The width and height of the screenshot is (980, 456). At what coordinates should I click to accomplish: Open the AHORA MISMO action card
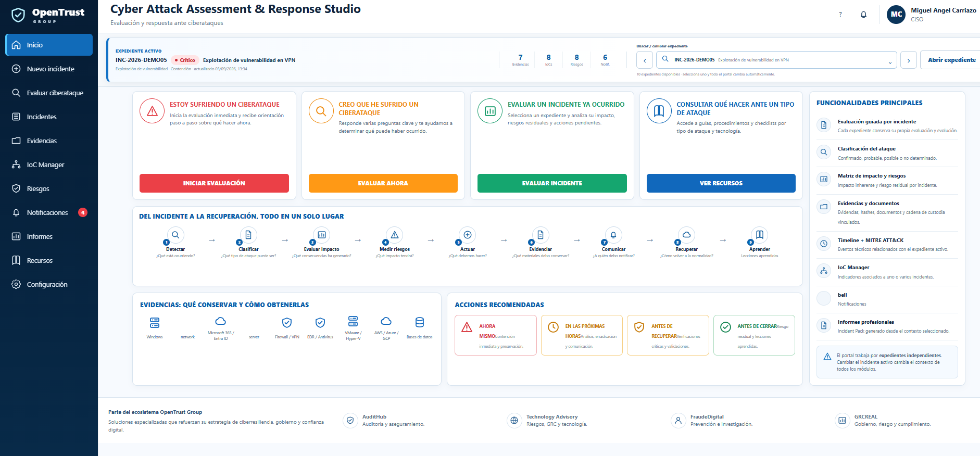(x=496, y=335)
